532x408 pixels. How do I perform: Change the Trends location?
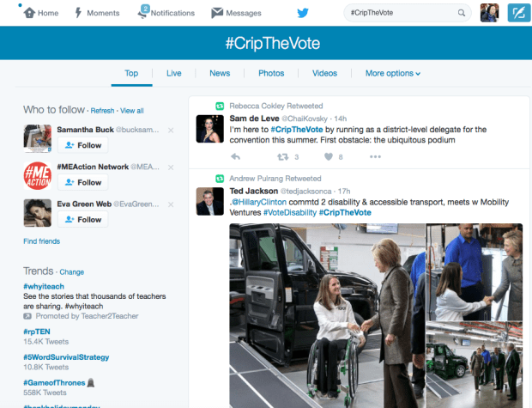pos(71,272)
